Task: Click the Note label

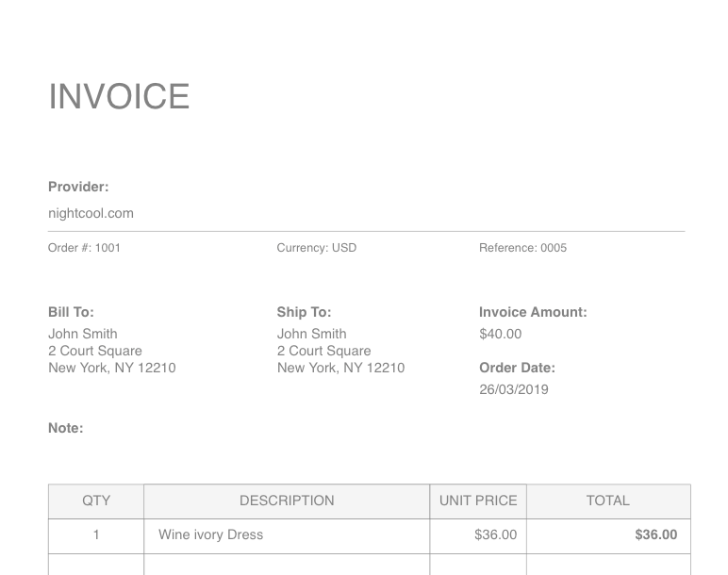Action: pos(66,428)
